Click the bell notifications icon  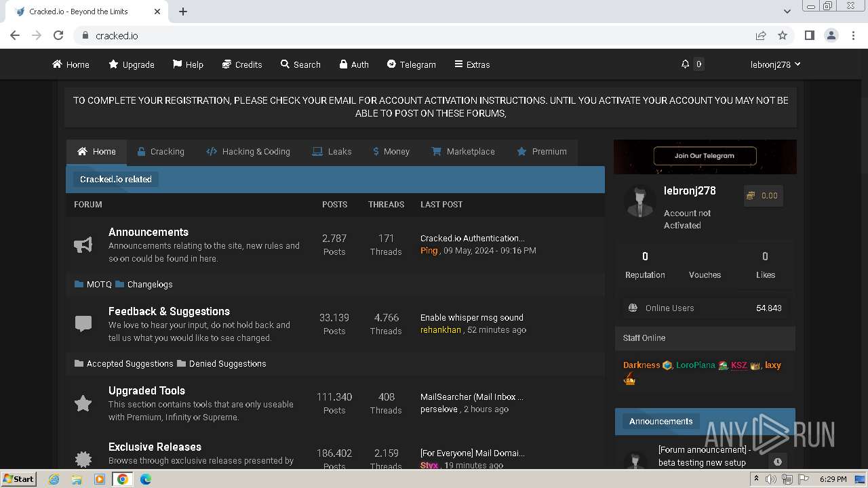click(x=685, y=64)
